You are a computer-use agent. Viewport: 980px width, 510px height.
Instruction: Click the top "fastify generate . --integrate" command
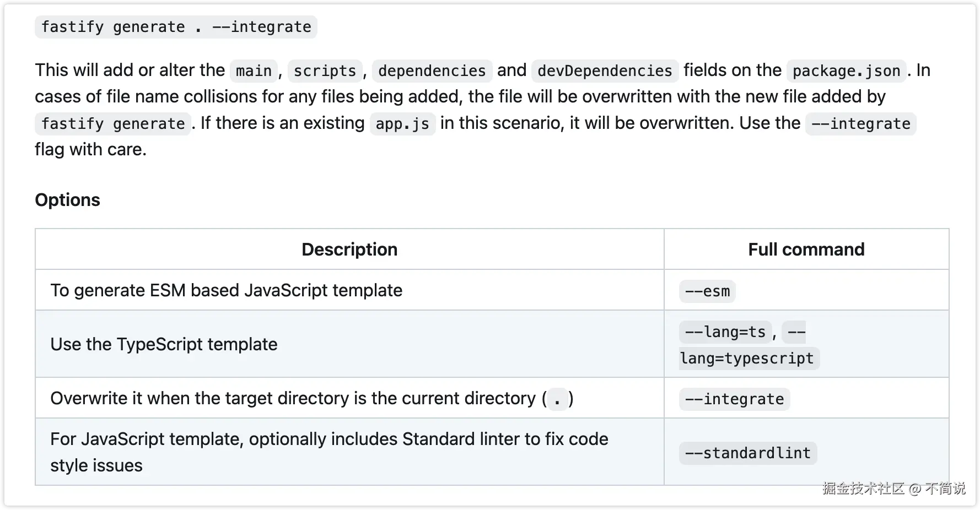click(176, 27)
